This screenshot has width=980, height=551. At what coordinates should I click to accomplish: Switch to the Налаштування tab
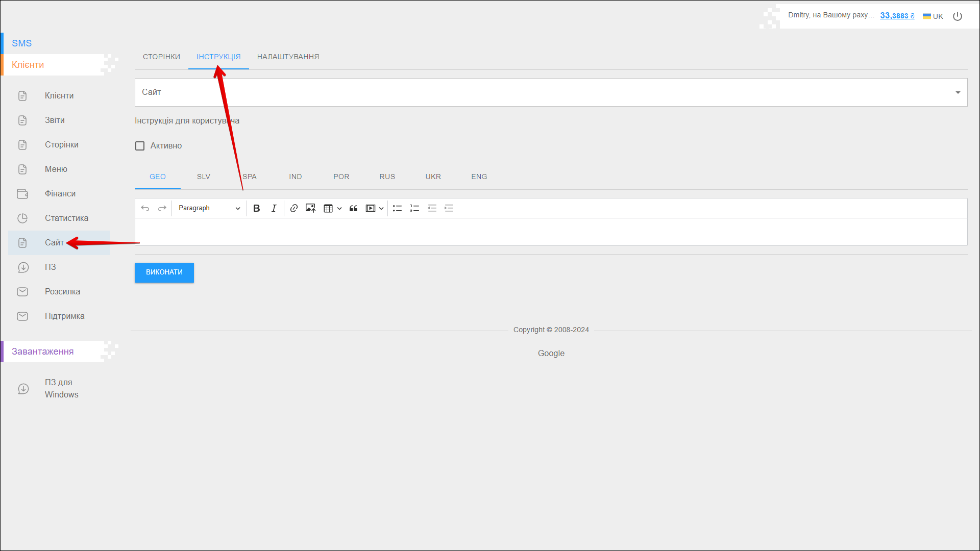(288, 57)
